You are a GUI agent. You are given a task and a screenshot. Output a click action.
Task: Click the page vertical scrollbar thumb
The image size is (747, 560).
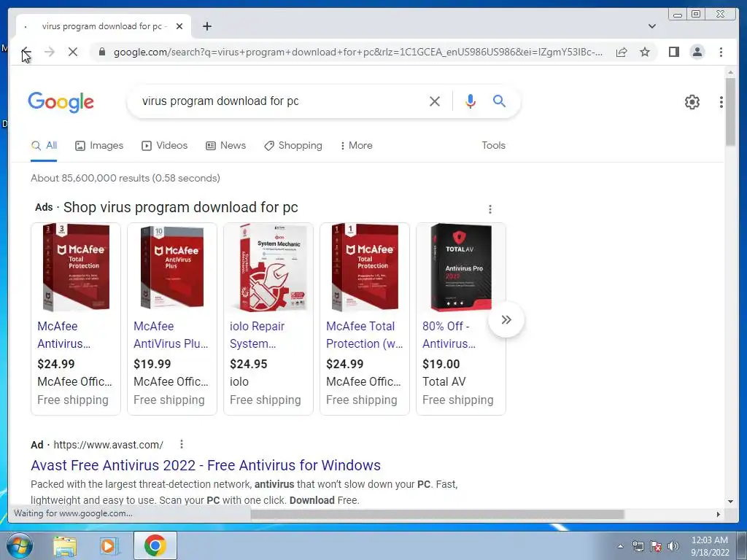tap(730, 112)
